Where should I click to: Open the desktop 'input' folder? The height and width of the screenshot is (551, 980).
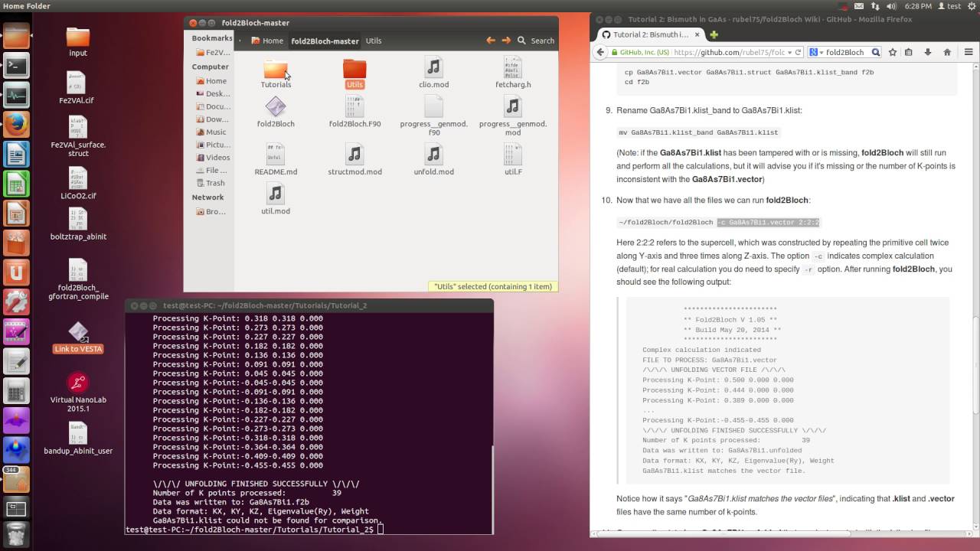[x=78, y=42]
